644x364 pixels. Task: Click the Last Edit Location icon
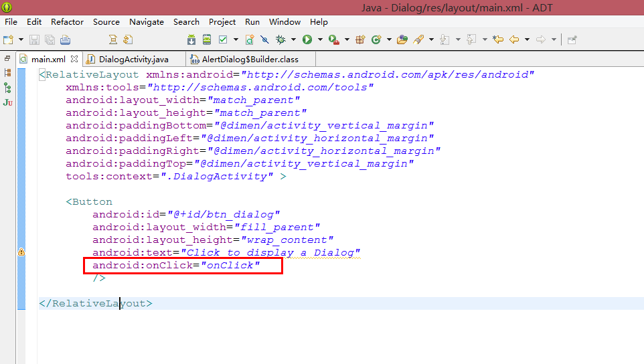(498, 39)
